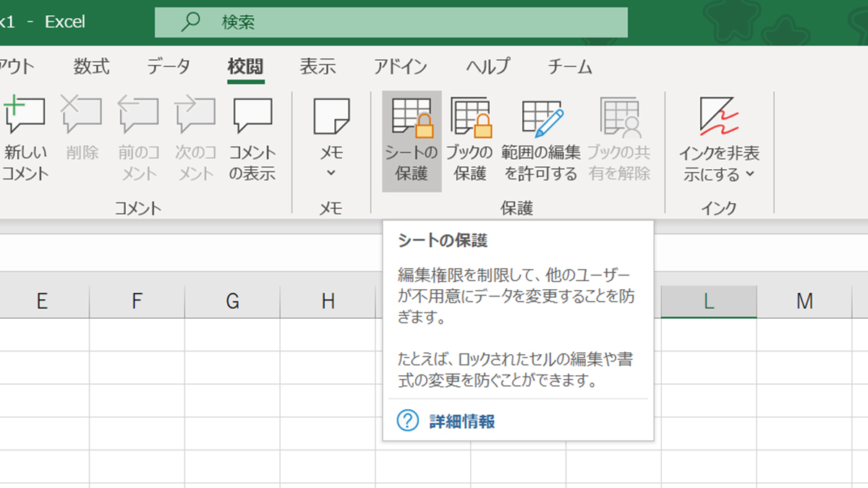Expand the メモ dropdown chevron
This screenshot has width=868, height=488.
click(331, 173)
